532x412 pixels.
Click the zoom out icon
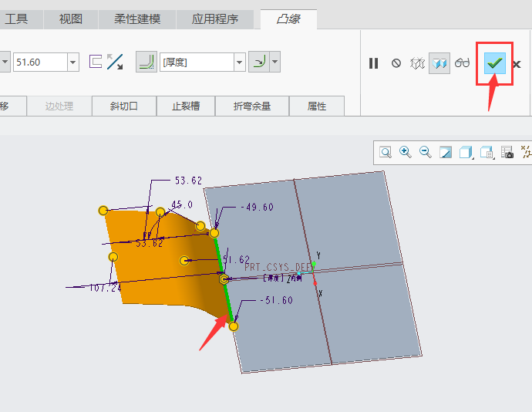[426, 152]
